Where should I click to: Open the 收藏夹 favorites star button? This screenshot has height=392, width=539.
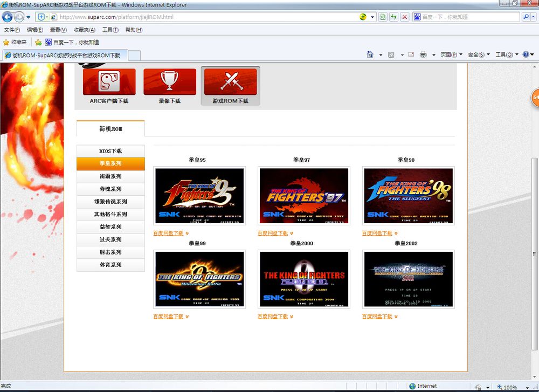(15, 42)
